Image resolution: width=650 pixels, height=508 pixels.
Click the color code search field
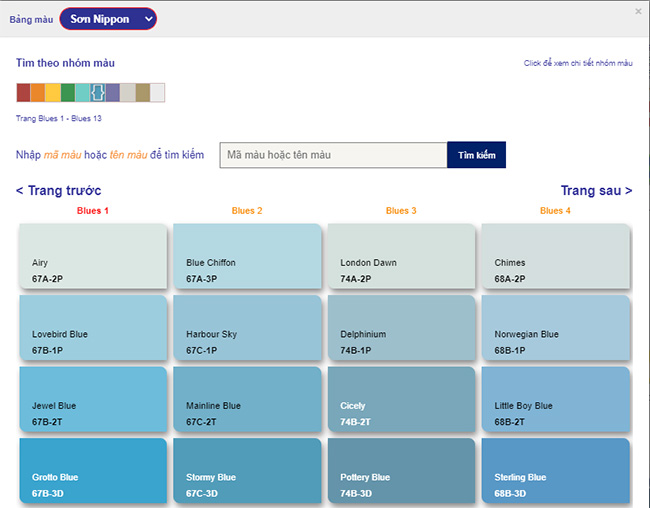pyautogui.click(x=333, y=155)
